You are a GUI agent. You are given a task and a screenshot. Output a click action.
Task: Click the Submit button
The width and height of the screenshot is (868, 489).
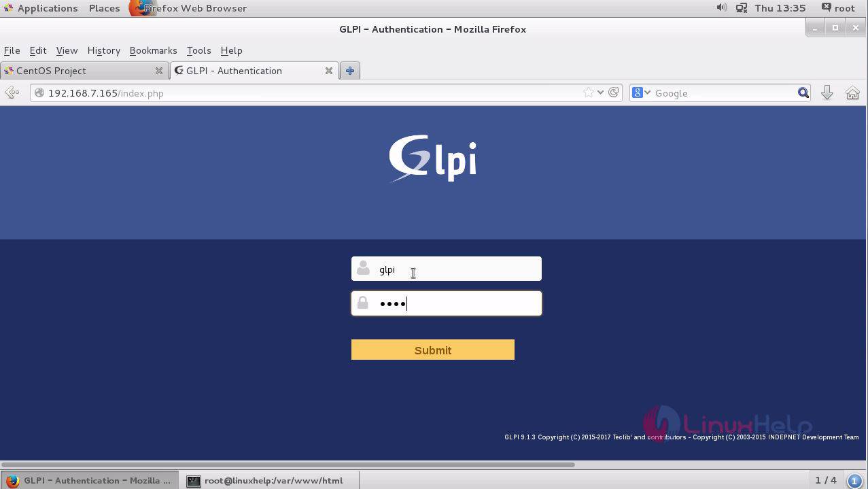click(433, 350)
